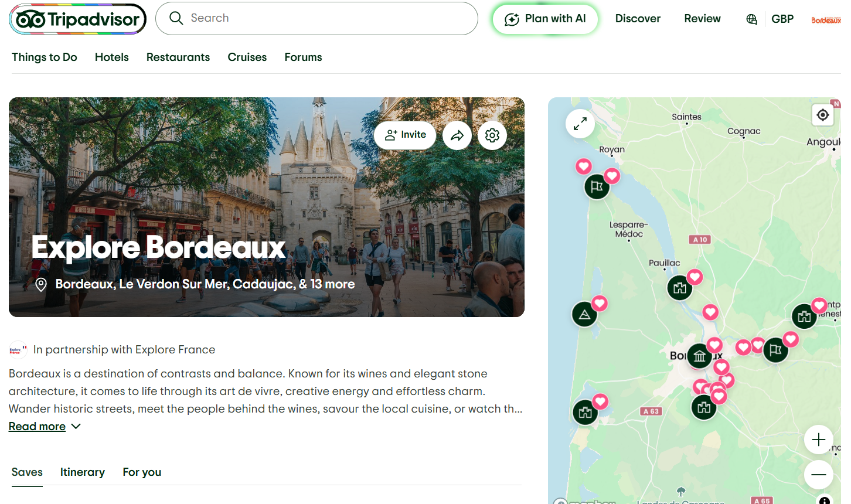Click heart pin on southwest coast castle
851x504 pixels.
[600, 401]
